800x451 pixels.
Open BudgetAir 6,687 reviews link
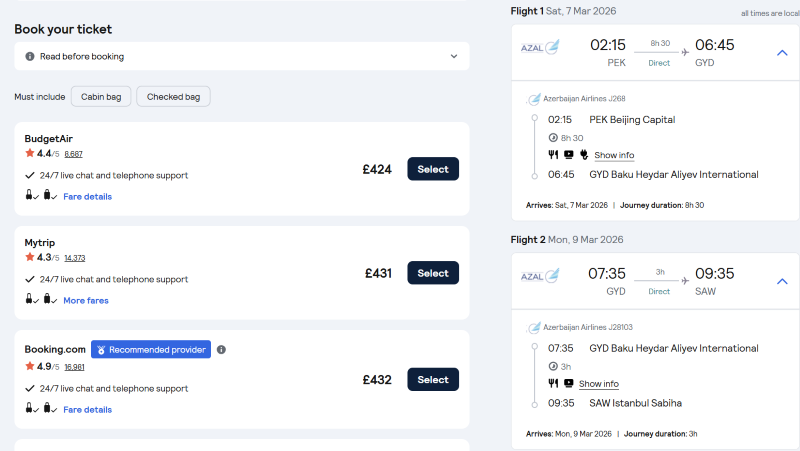click(74, 154)
